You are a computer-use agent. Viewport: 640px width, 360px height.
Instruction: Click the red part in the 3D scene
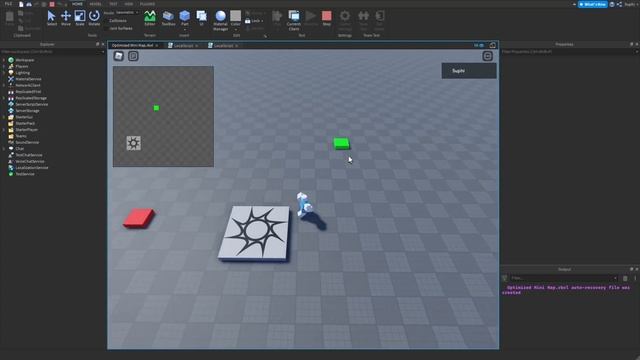139,218
